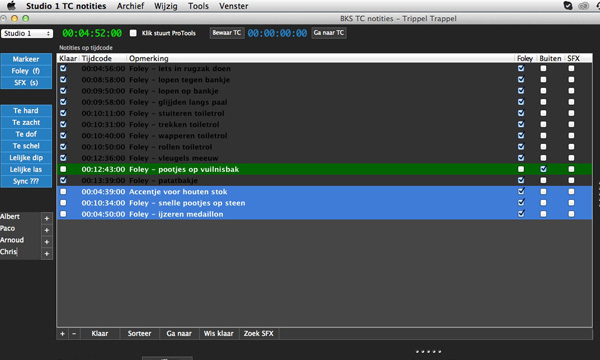Click the plus button next to Albert

point(46,218)
